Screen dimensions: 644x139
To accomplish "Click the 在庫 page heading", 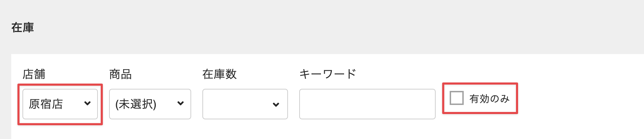I will tap(22, 27).
